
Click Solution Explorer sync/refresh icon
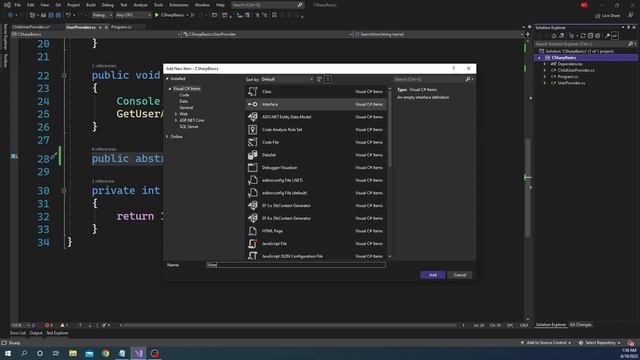(583, 36)
